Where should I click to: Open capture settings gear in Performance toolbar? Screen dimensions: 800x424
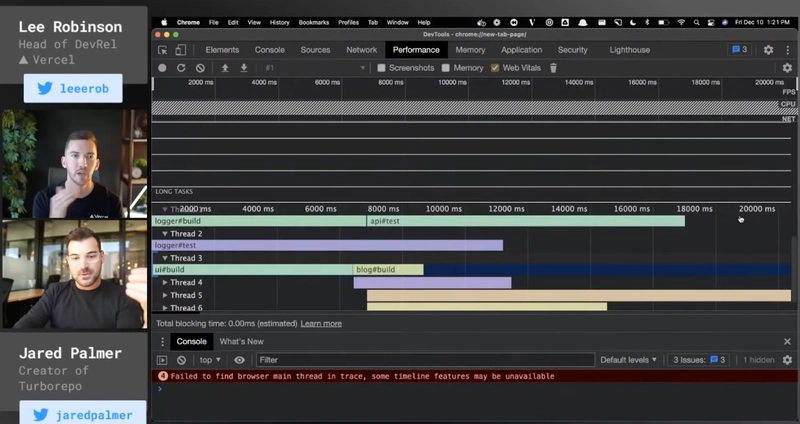[x=787, y=68]
